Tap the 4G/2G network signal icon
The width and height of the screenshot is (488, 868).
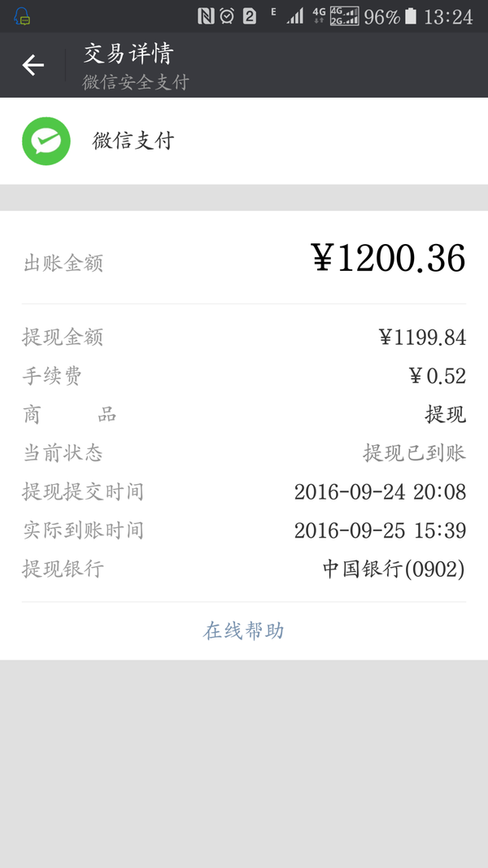point(345,15)
